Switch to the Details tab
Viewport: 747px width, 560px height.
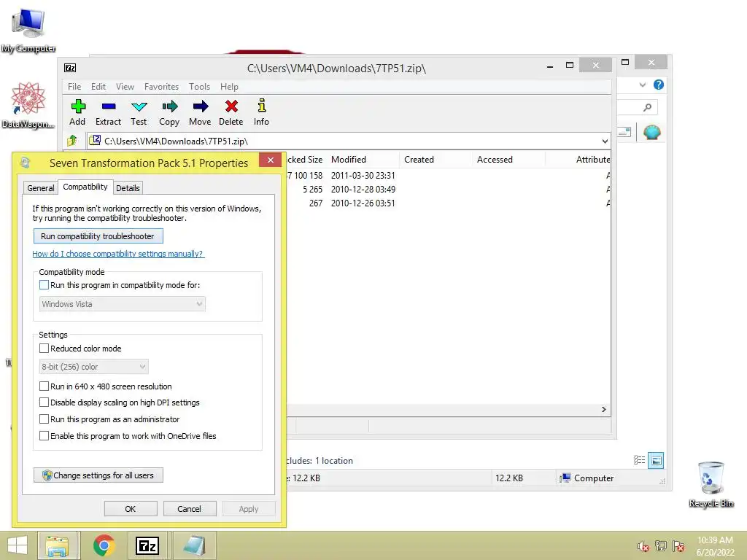[x=128, y=188]
